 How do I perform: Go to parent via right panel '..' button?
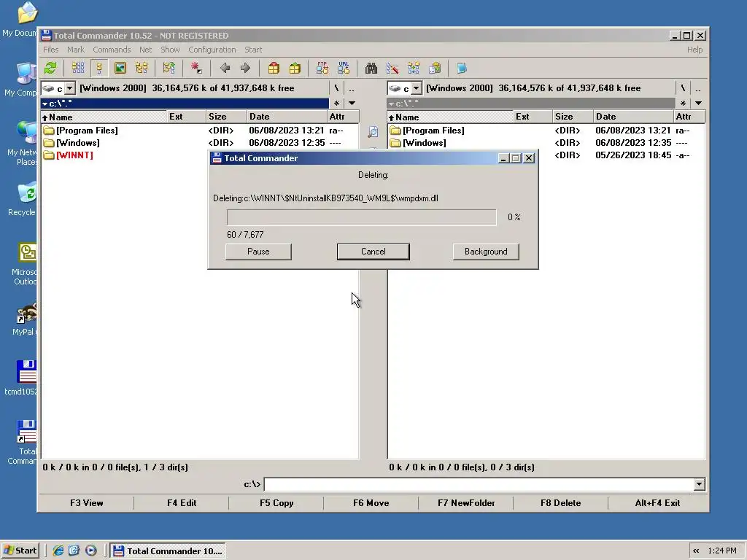point(698,88)
